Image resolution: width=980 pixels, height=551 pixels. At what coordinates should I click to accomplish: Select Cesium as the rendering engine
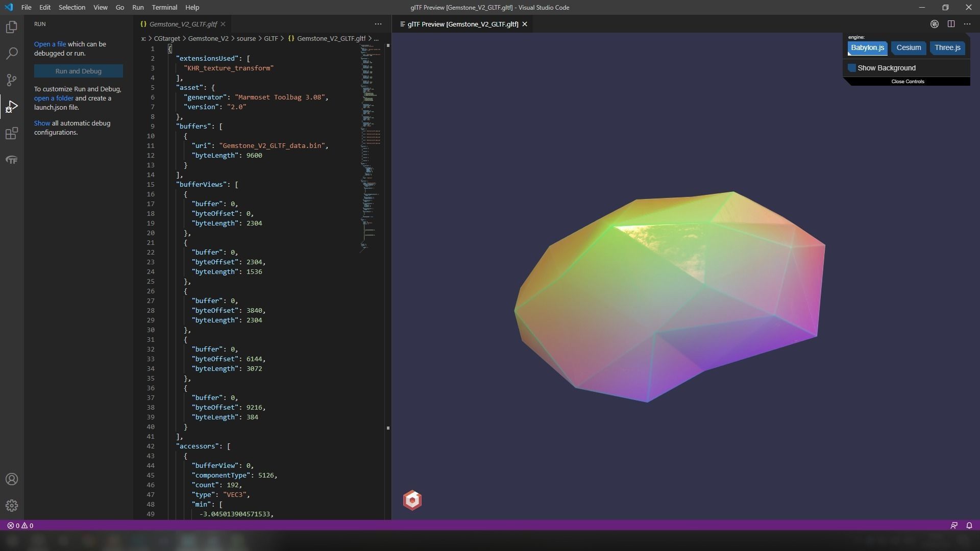pyautogui.click(x=909, y=48)
